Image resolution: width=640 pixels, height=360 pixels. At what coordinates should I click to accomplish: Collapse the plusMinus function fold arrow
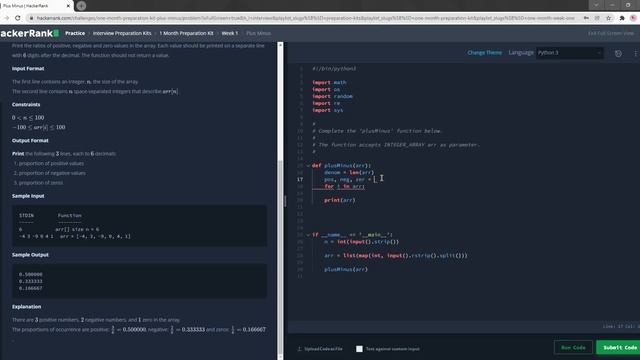(308, 166)
